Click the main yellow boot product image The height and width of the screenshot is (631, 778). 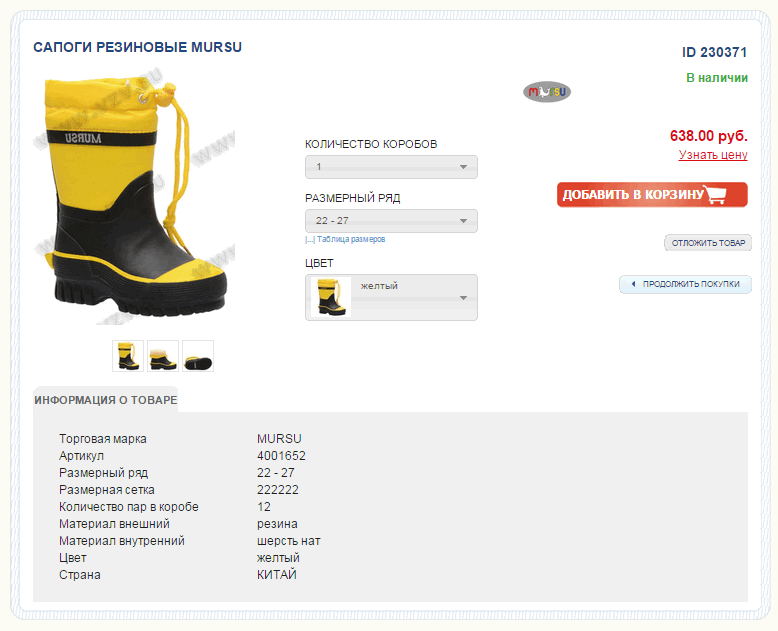tap(134, 196)
